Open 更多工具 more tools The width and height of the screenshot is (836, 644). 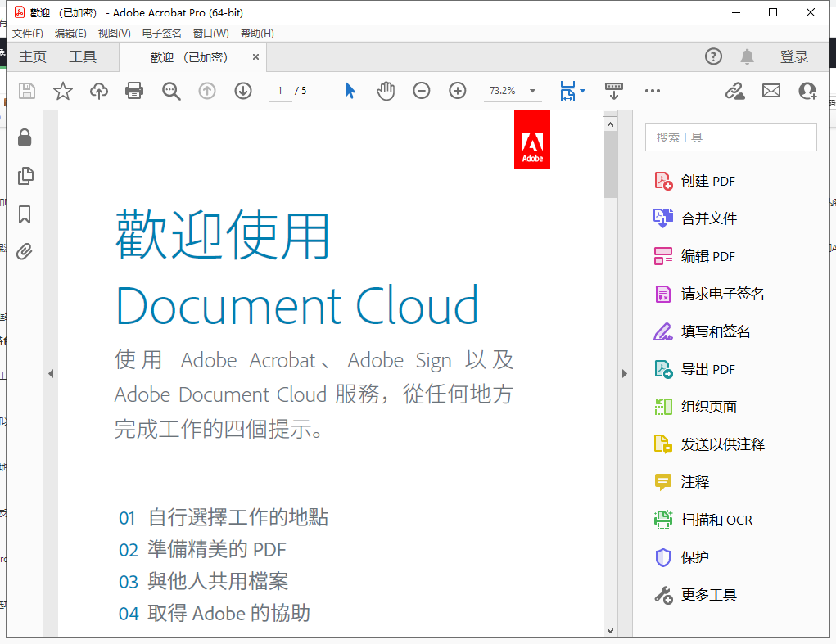(695, 595)
